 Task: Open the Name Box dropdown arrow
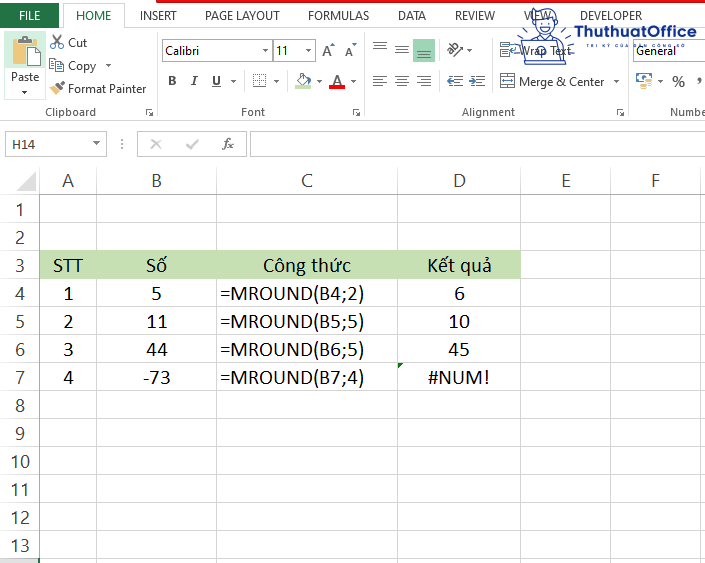click(96, 143)
